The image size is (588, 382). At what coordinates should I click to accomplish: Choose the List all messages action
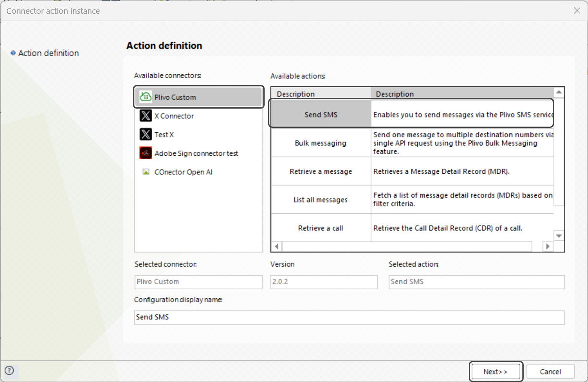pyautogui.click(x=321, y=200)
